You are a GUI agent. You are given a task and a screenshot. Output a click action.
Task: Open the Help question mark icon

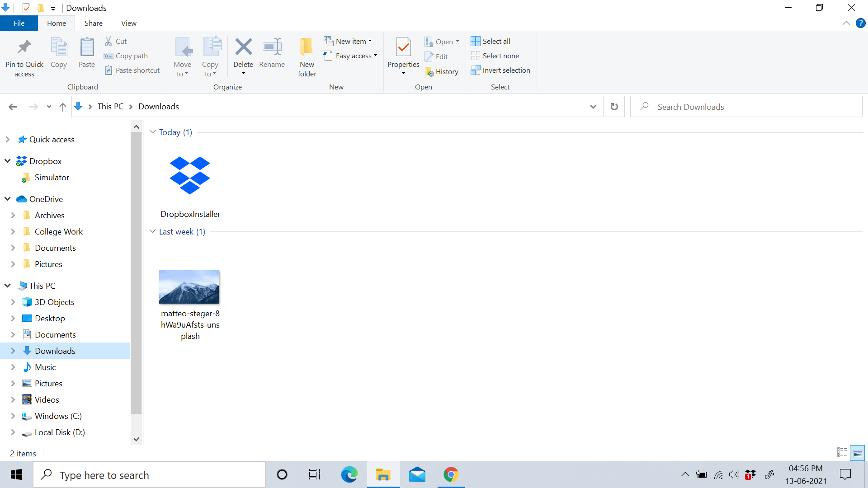860,23
